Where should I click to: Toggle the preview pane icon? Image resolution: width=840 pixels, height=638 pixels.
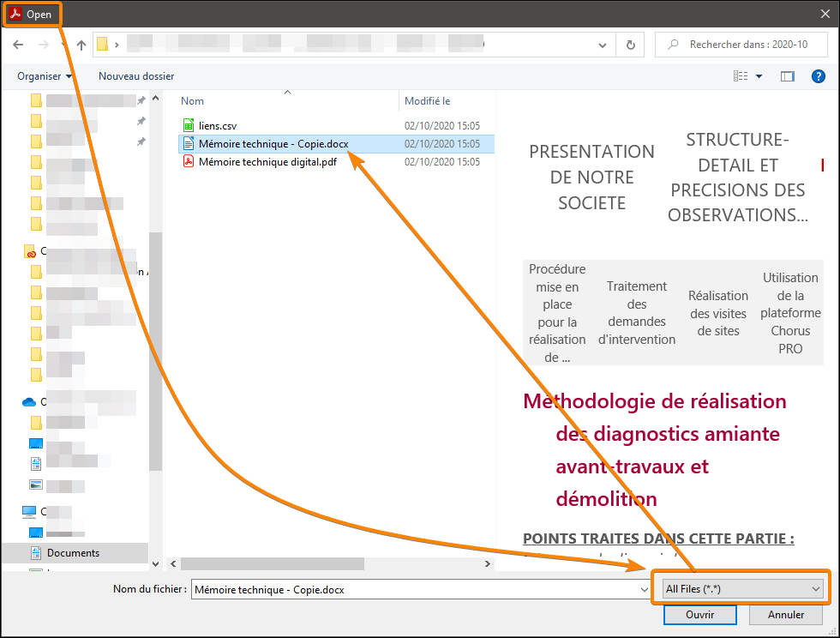(x=788, y=76)
